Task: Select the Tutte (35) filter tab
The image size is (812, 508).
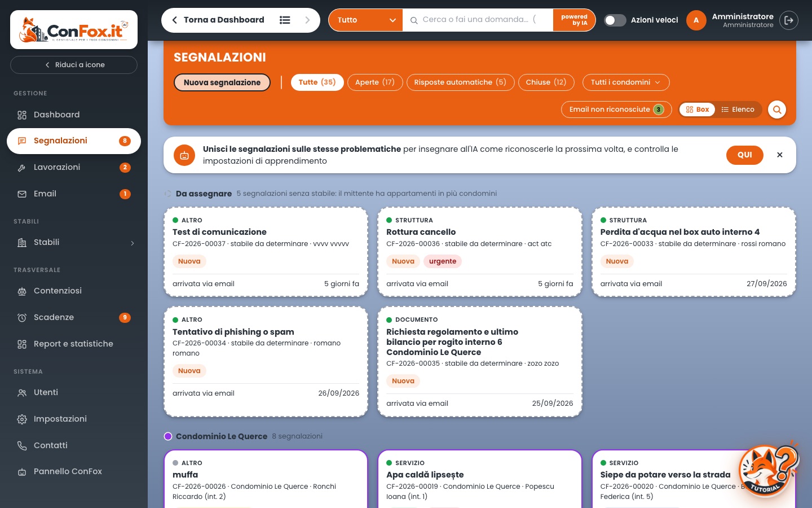Action: point(317,82)
